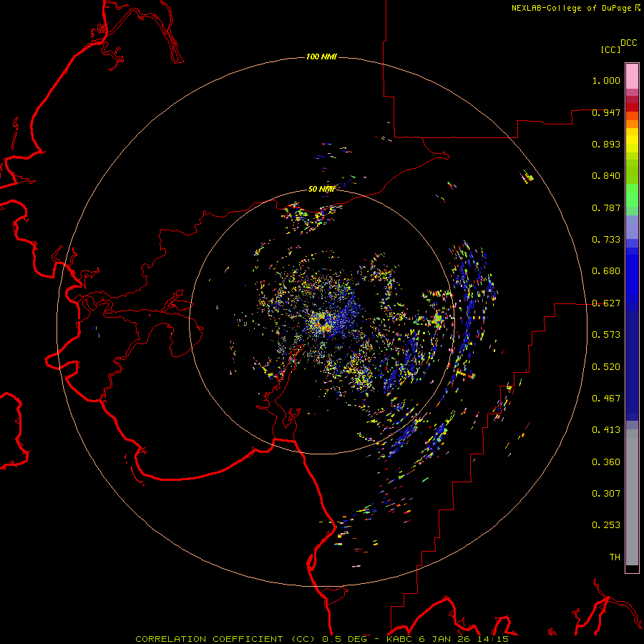
Task: Click the 50 NMI range ring label
Action: pyautogui.click(x=321, y=189)
